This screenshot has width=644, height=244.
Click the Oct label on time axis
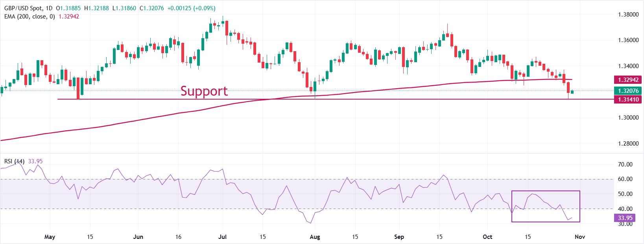tap(487, 237)
